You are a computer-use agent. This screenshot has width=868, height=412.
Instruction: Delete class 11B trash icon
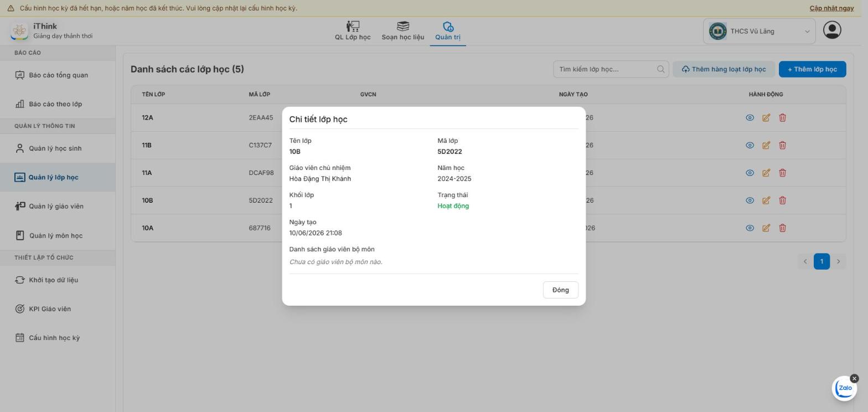pyautogui.click(x=782, y=145)
